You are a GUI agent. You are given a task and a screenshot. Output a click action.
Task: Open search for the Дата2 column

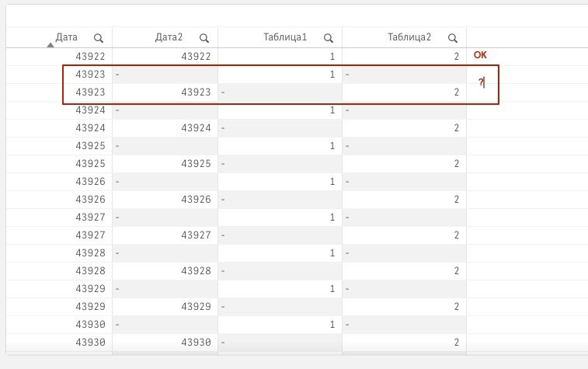[x=204, y=38]
